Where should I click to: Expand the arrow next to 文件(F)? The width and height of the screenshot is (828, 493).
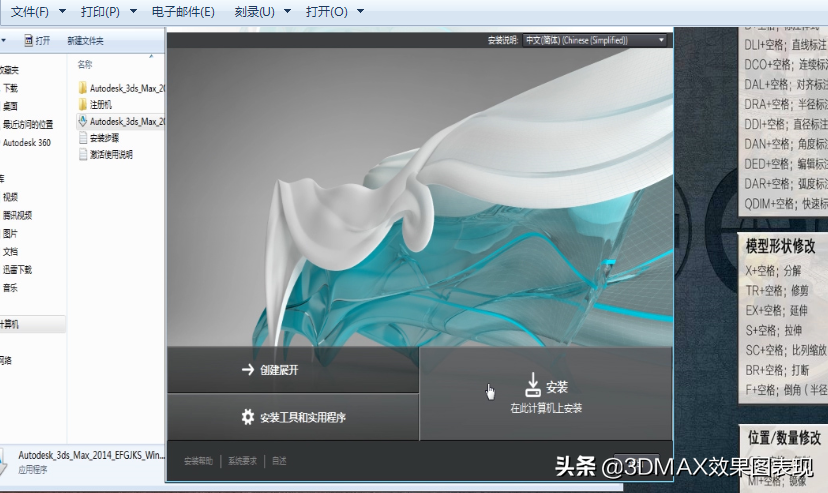pos(62,11)
